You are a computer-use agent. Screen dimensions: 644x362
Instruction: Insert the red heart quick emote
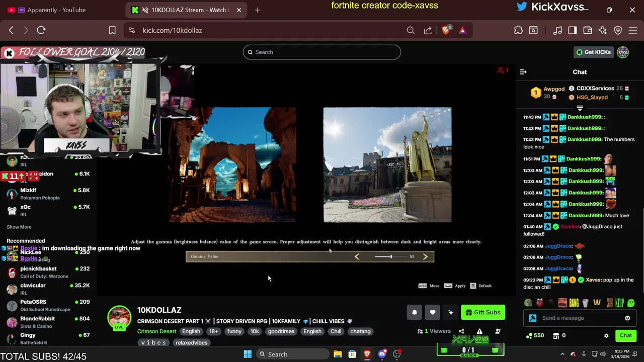coord(540,303)
